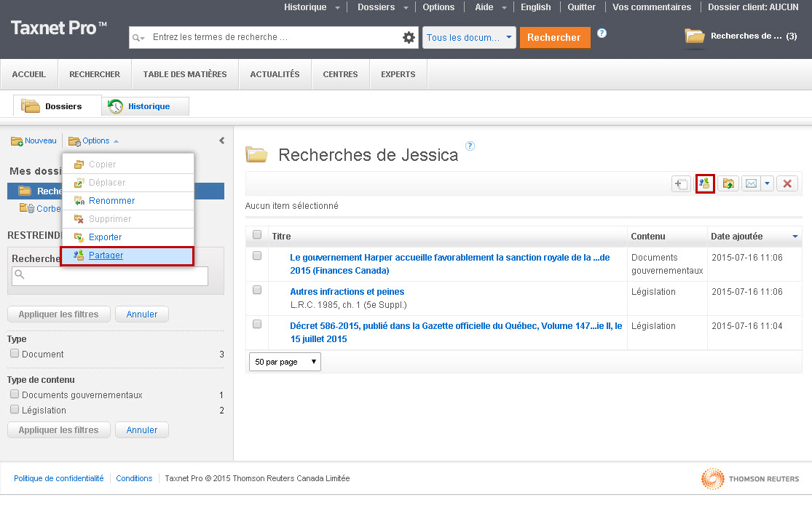Click Dossier client: AUCUN in header
This screenshot has height=519, width=812.
[x=753, y=7]
